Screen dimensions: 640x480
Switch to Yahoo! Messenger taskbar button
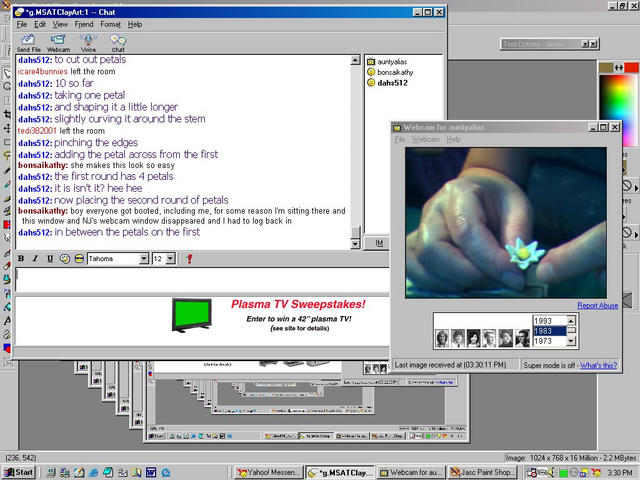tap(269, 473)
